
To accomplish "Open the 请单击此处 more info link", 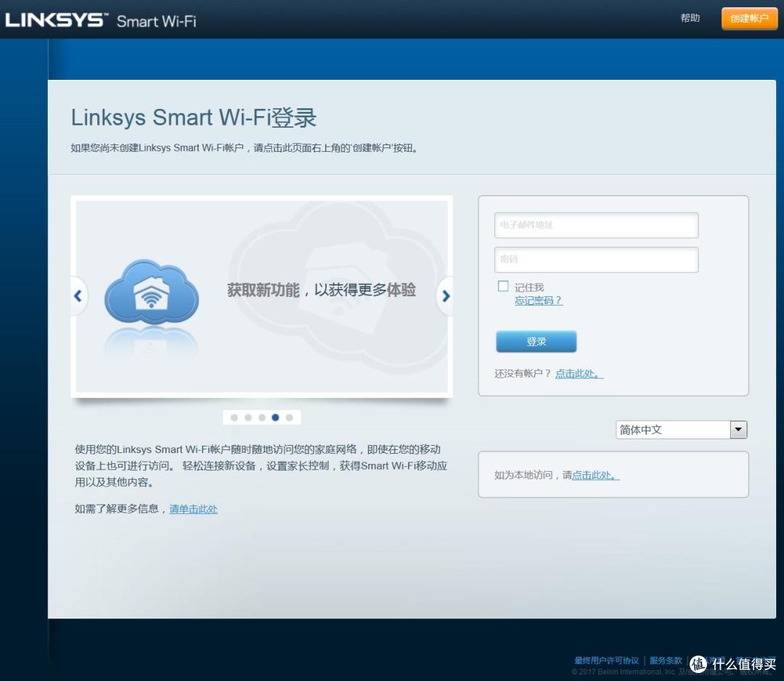I will click(x=193, y=509).
